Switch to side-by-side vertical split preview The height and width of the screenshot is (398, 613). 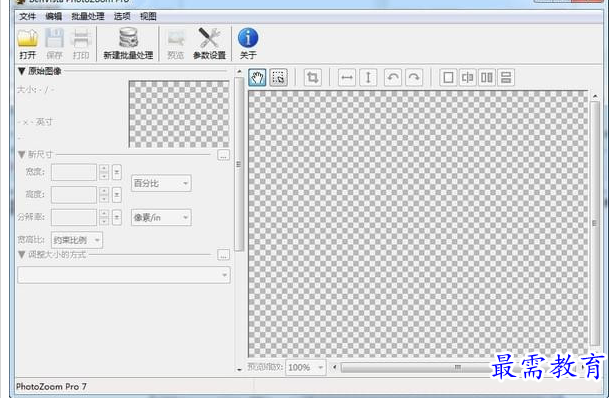487,77
